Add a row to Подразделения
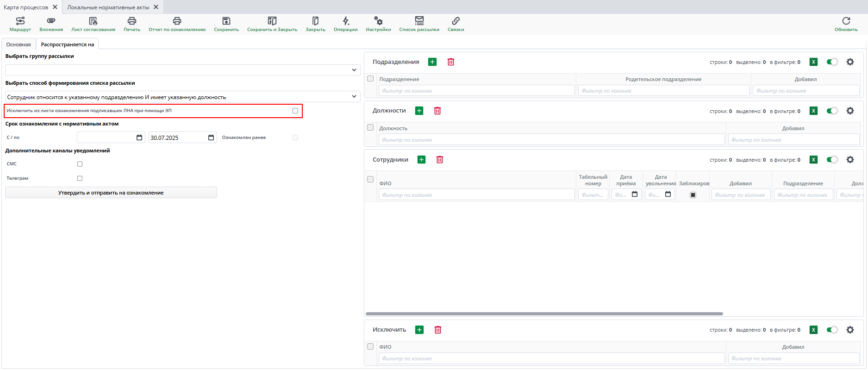 click(432, 62)
